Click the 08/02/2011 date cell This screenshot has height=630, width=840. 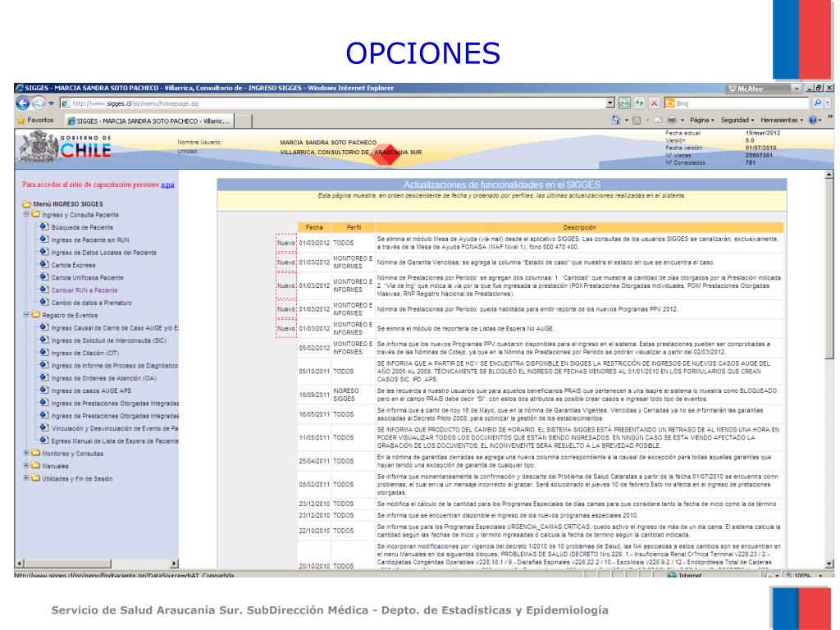(314, 484)
